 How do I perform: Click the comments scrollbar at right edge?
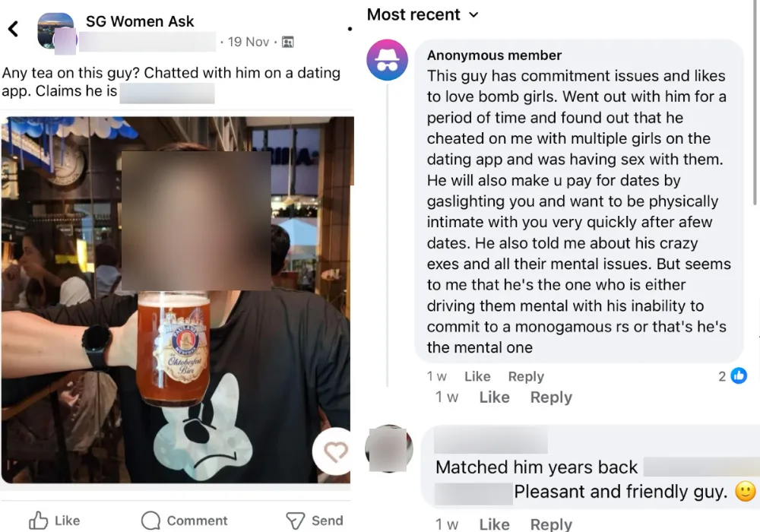click(x=755, y=103)
